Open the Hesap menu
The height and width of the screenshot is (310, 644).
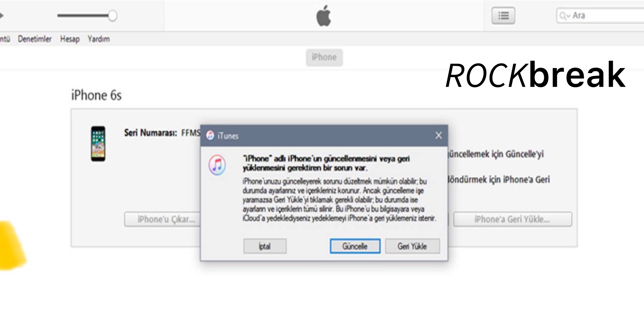[70, 39]
